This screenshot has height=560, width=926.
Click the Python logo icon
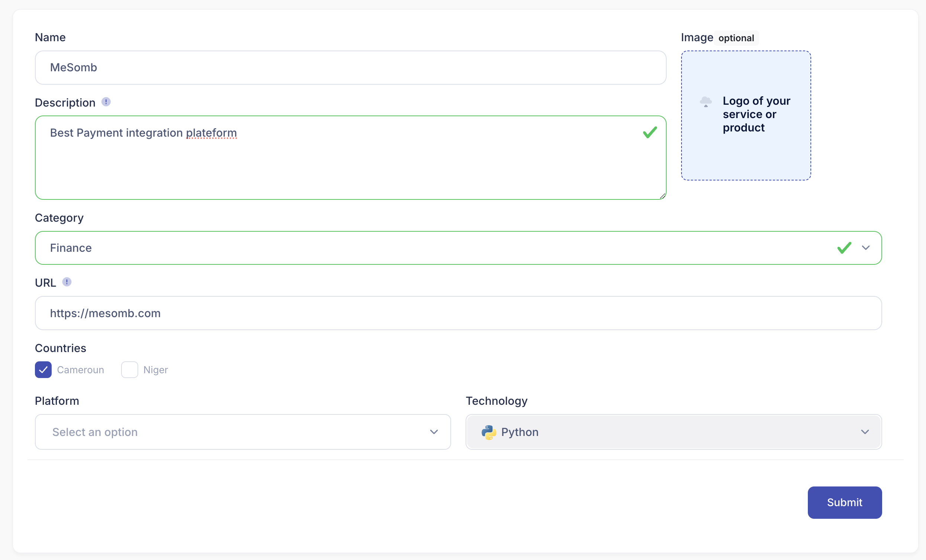(x=489, y=432)
